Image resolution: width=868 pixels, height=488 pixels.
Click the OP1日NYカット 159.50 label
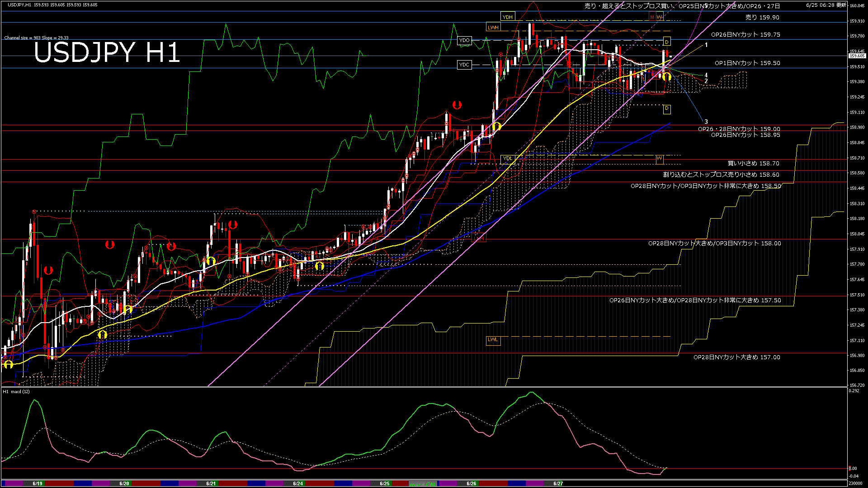click(x=747, y=63)
